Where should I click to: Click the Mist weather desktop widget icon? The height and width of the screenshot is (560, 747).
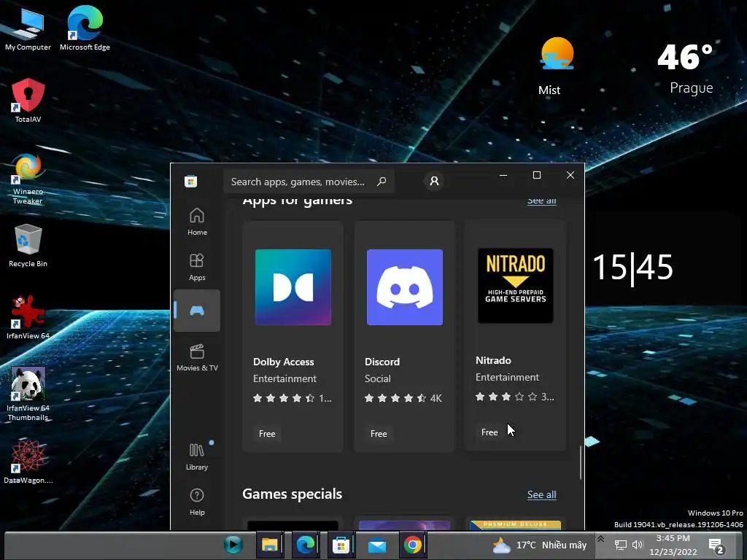557,54
